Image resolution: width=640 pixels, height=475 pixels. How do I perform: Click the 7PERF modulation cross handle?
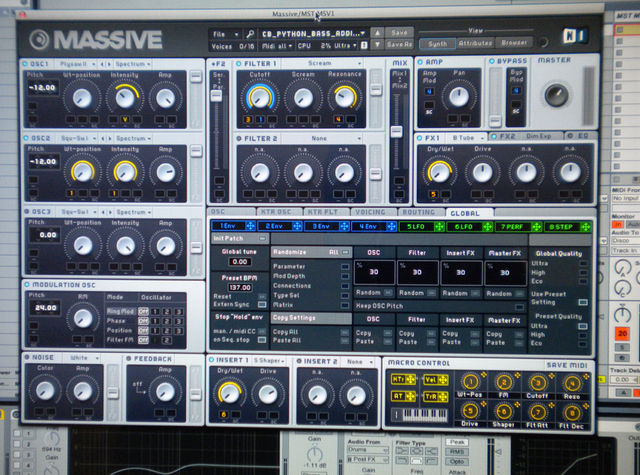536,227
